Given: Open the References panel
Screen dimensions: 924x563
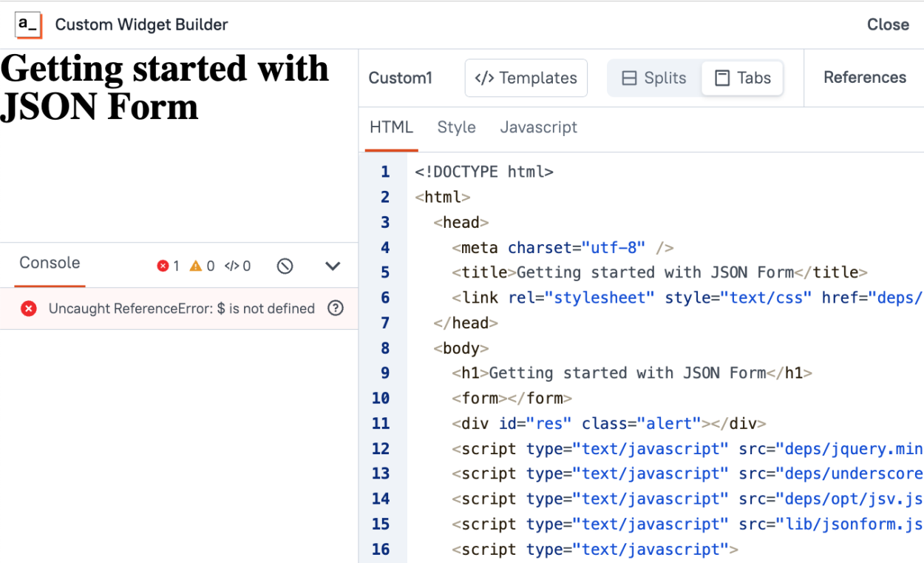Looking at the screenshot, I should coord(864,78).
